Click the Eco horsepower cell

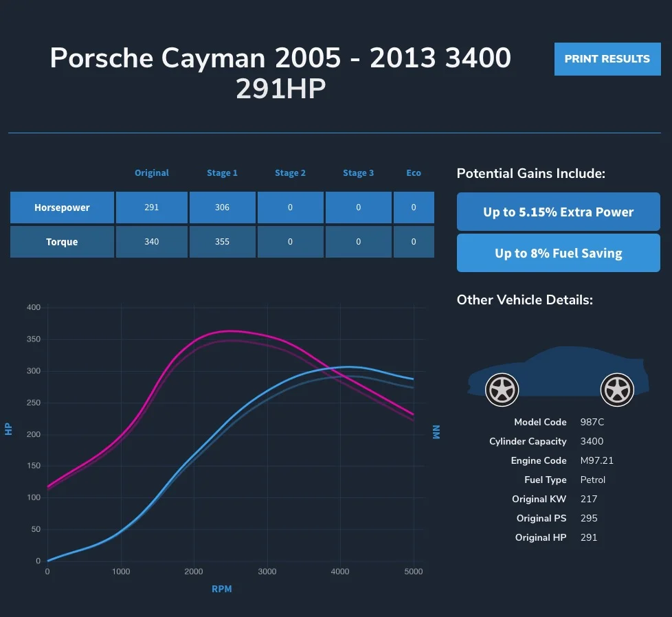click(414, 207)
